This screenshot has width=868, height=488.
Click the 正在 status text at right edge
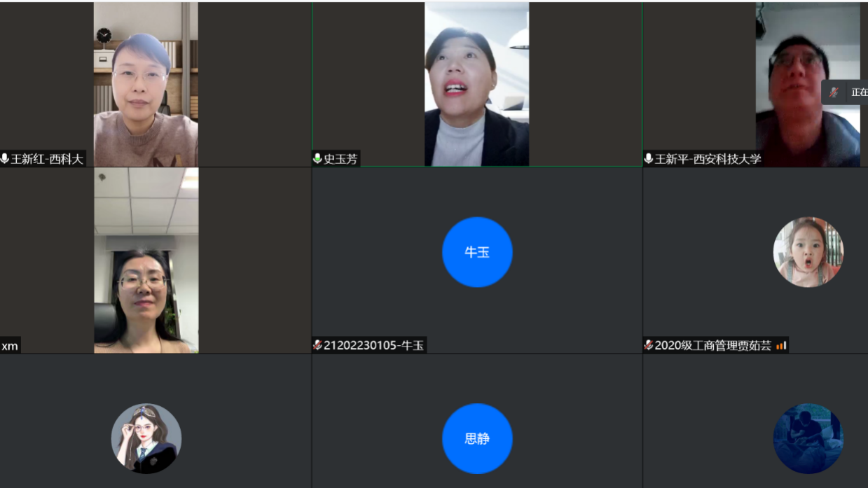[x=859, y=92]
